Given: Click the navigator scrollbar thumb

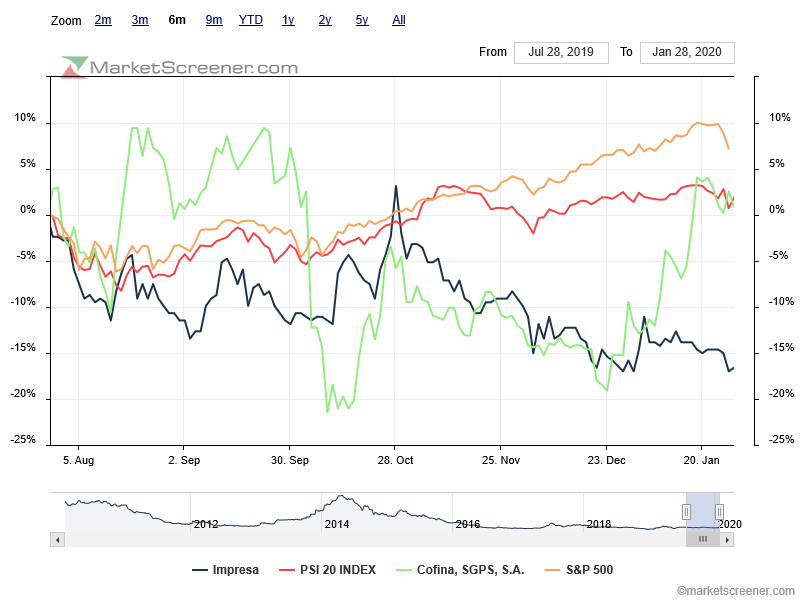Looking at the screenshot, I should point(703,539).
